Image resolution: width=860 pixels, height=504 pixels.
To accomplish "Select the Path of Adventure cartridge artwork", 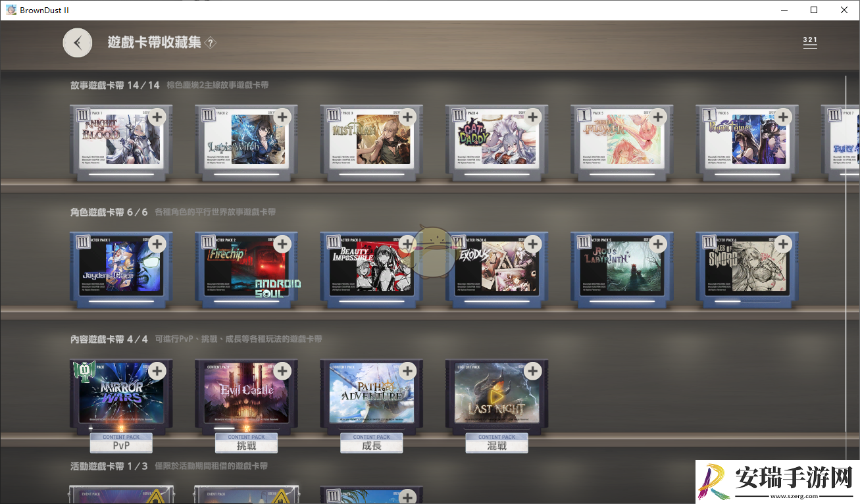I will tap(371, 393).
